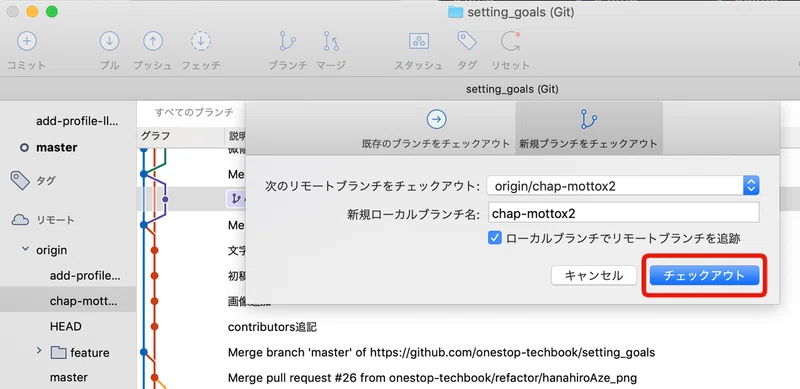Click the Fetch (フェッチ) toolbar icon

coord(201,41)
